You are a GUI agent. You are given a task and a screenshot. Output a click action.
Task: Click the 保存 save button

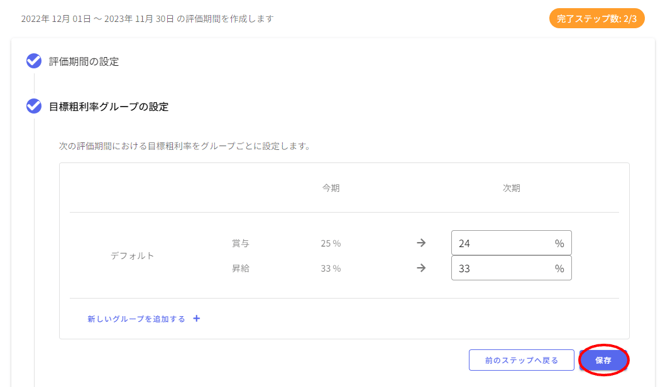click(x=603, y=360)
